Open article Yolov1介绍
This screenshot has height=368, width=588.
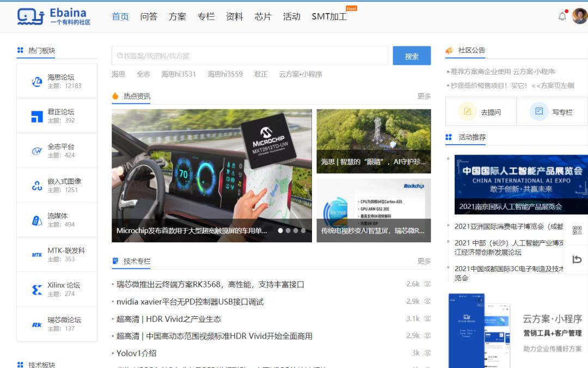coord(137,353)
